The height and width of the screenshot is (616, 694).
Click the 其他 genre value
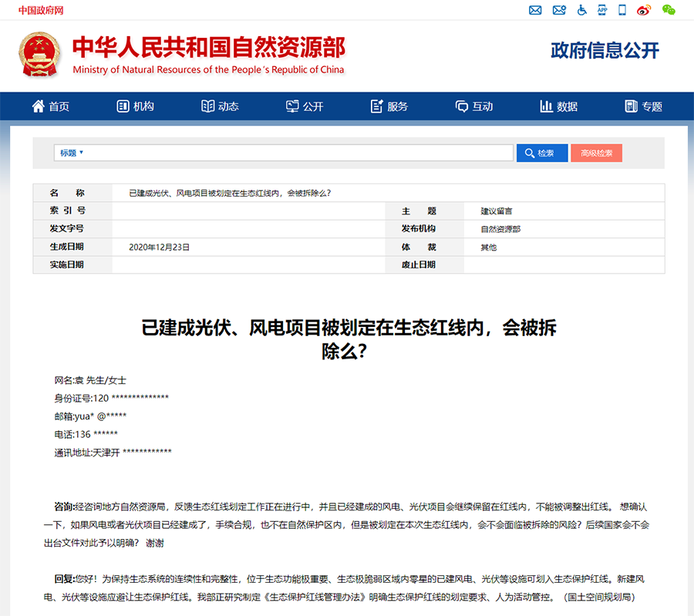tap(489, 247)
